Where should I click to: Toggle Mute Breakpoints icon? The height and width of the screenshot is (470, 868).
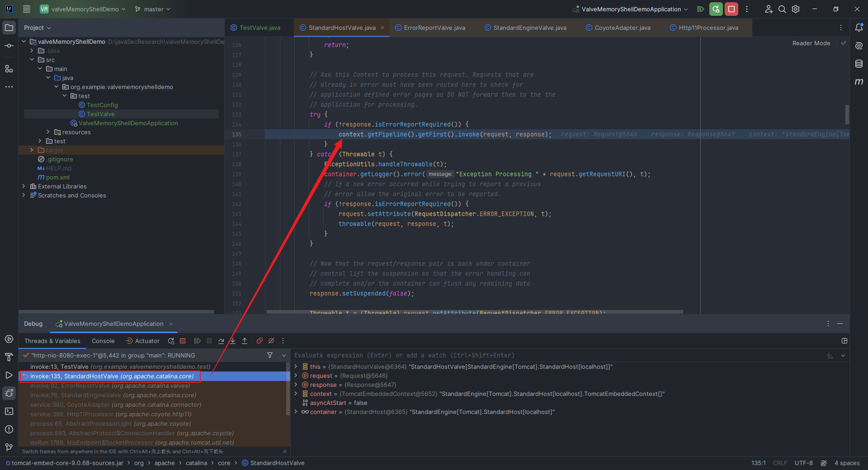pos(271,341)
